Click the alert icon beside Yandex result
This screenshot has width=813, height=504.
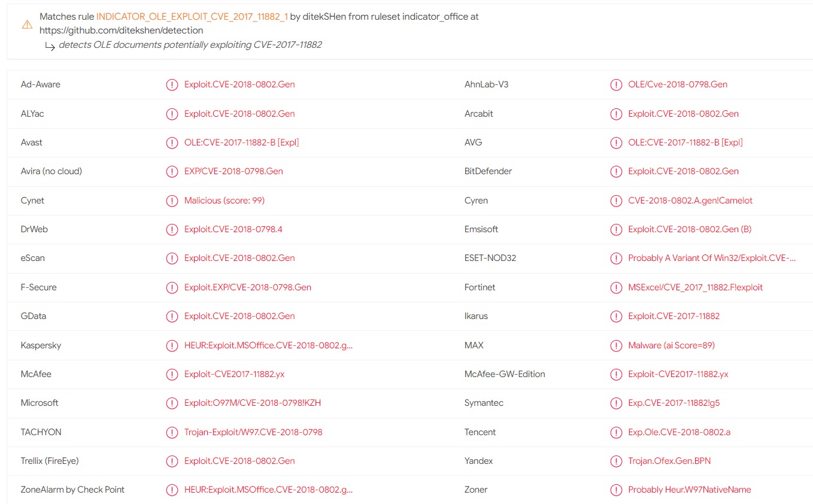coord(616,462)
